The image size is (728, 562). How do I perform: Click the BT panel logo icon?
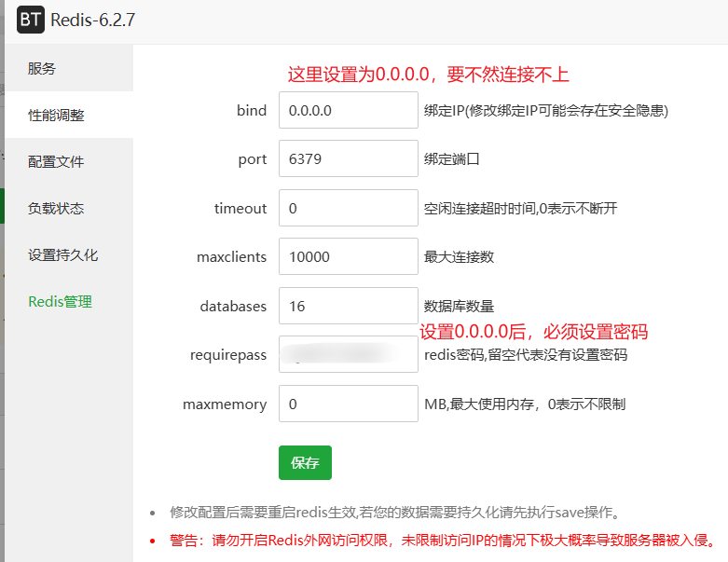tap(31, 20)
